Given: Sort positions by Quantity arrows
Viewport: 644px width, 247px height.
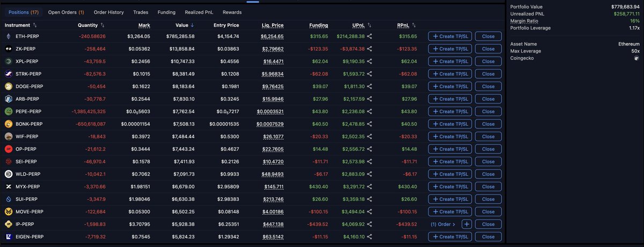Looking at the screenshot, I should [x=103, y=25].
